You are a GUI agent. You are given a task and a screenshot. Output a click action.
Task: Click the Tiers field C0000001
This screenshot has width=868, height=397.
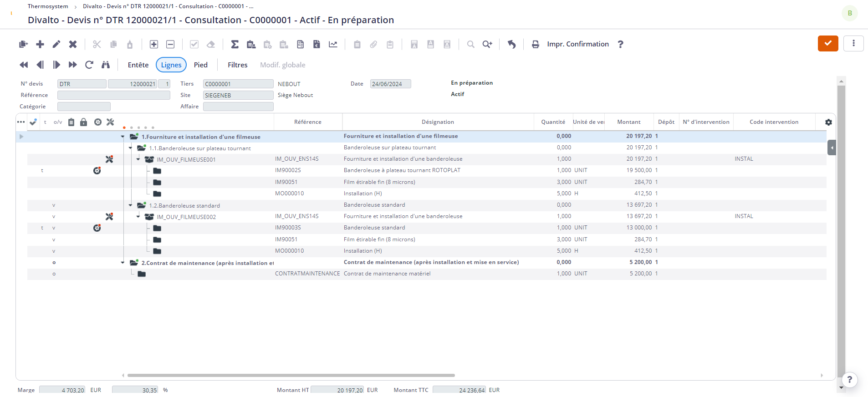coord(238,84)
